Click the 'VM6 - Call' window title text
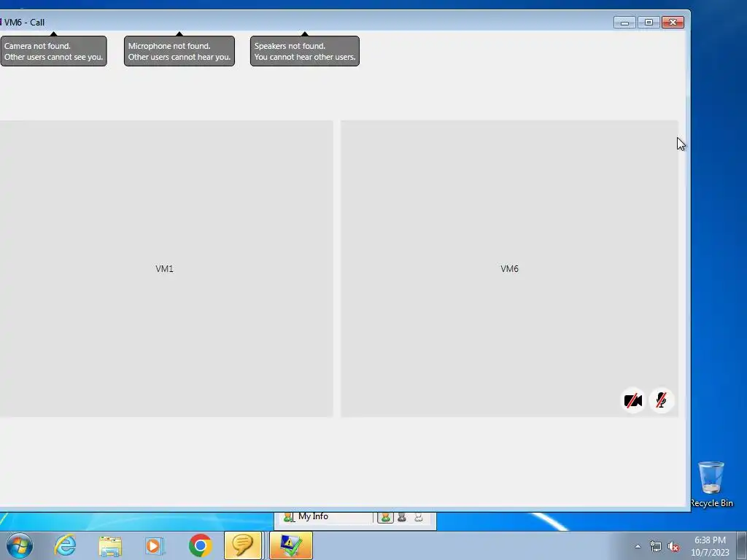The width and height of the screenshot is (747, 560). point(24,23)
